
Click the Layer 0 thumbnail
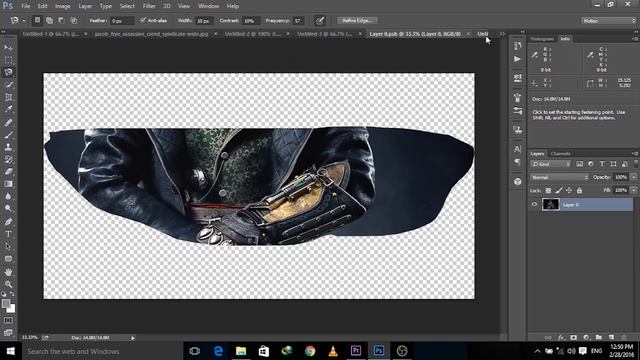[x=550, y=204]
